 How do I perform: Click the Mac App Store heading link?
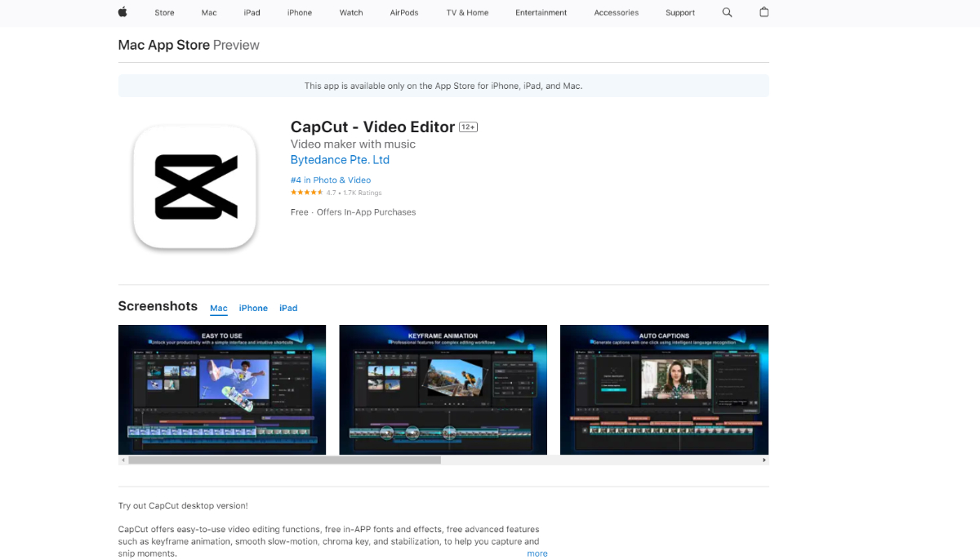point(164,45)
